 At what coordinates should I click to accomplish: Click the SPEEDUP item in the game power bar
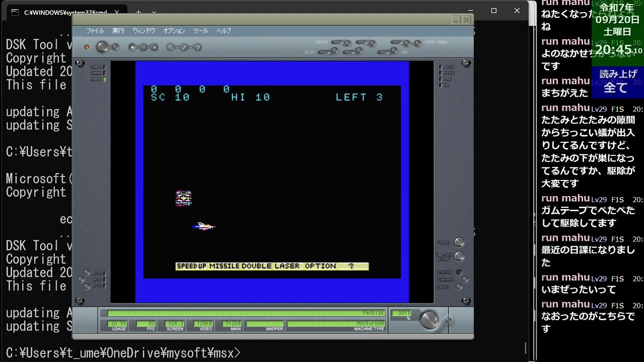point(192,266)
